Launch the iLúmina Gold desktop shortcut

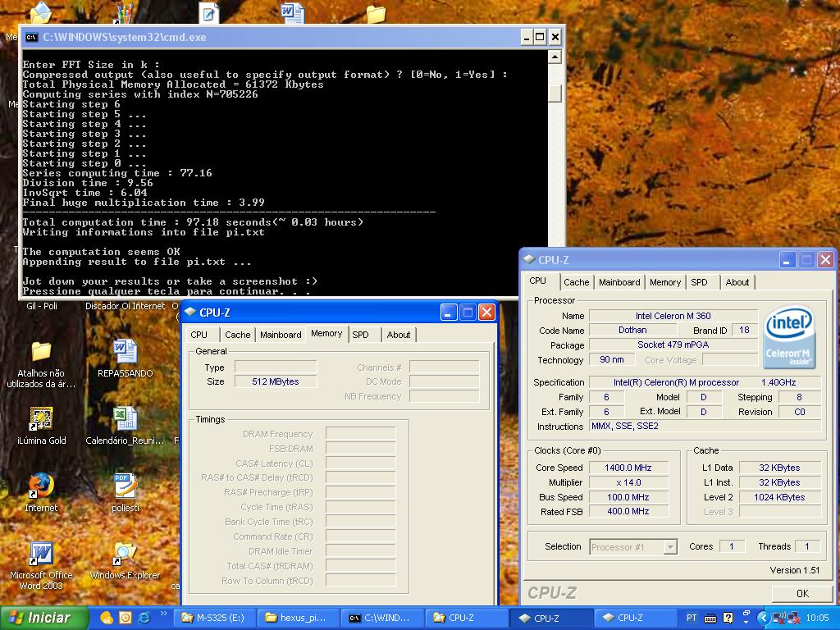(x=41, y=419)
